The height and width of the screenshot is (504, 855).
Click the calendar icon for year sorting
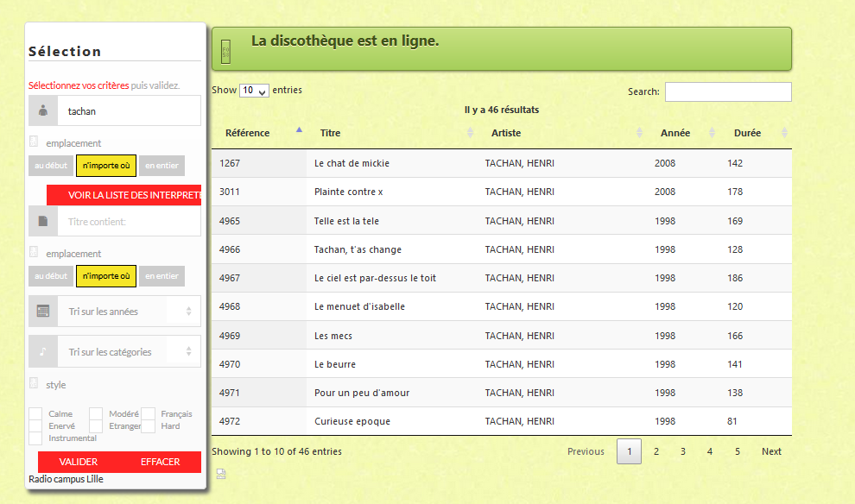(43, 312)
